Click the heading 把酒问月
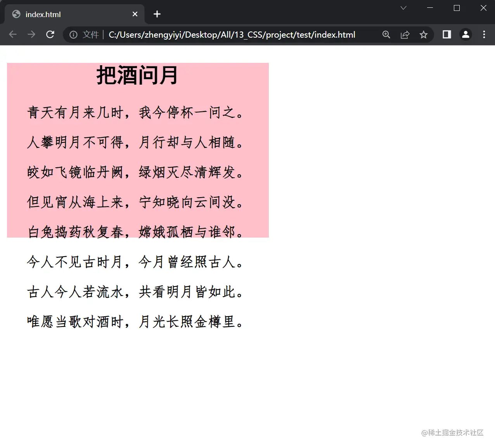Viewport: 495px width, 448px height. (x=137, y=75)
